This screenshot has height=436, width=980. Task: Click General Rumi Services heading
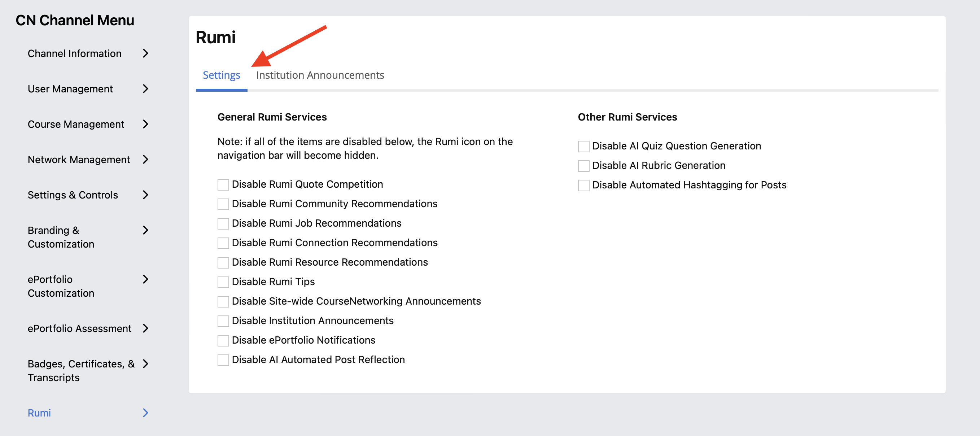click(x=272, y=117)
